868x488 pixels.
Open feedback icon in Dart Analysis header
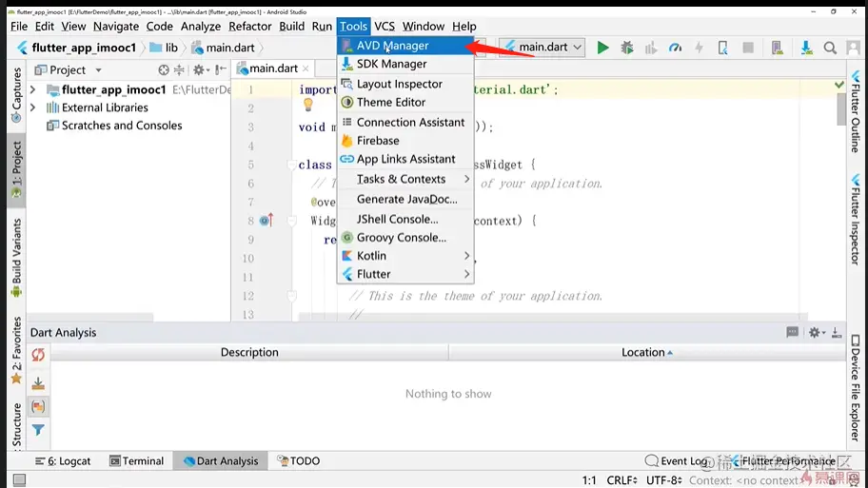pos(792,332)
